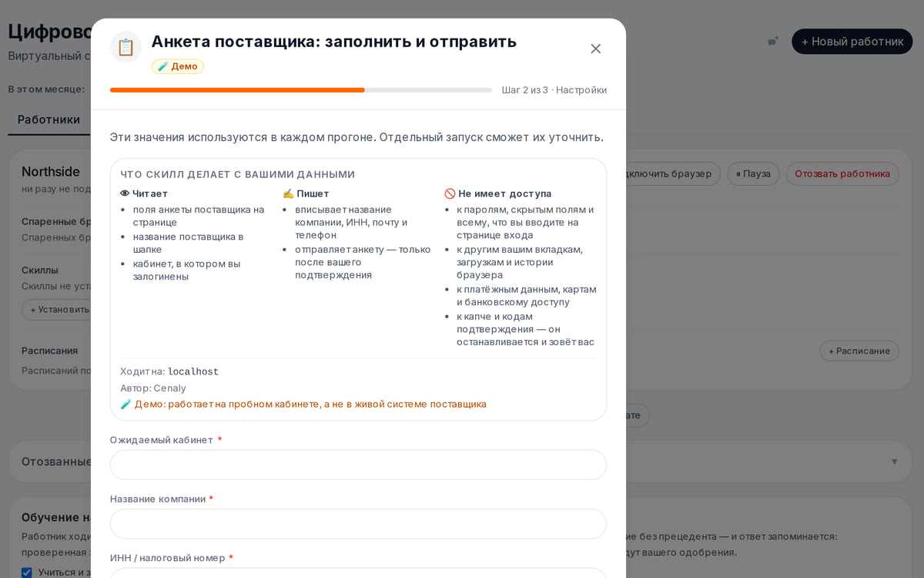Click the text Автор: Cenaly

pos(153,388)
